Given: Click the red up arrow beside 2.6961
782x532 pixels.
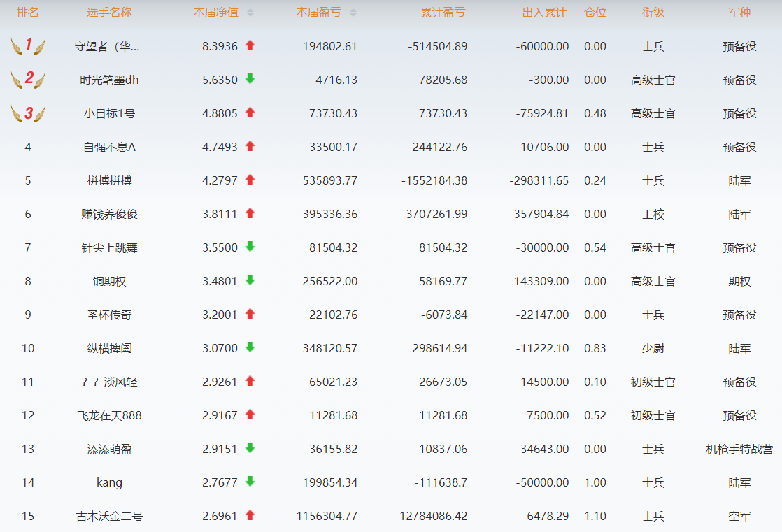Looking at the screenshot, I should [250, 515].
